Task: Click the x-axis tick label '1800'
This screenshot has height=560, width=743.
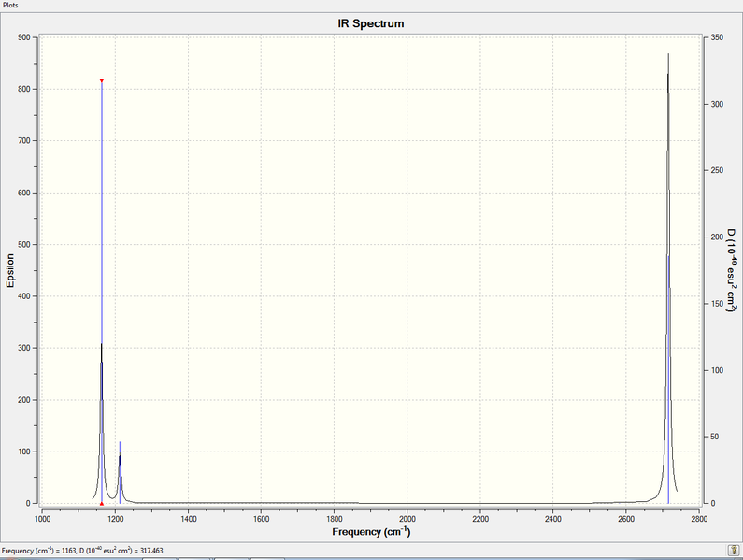Action: [x=334, y=519]
